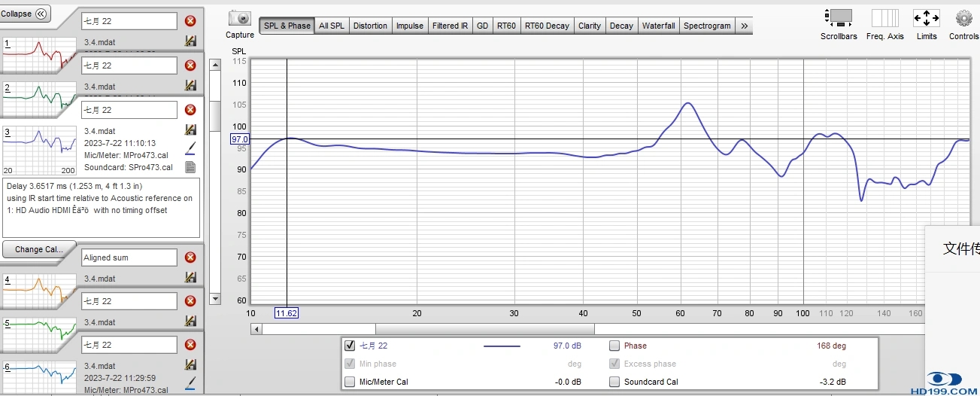Click the Change Cal... button
The height and width of the screenshot is (396, 980).
[39, 249]
